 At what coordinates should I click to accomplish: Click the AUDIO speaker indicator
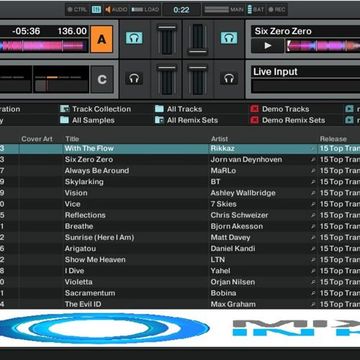pos(116,10)
